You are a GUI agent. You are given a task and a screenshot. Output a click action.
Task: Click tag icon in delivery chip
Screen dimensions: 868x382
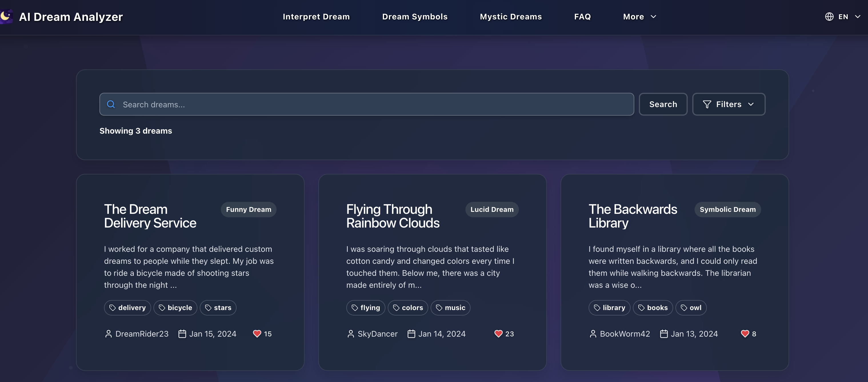113,307
